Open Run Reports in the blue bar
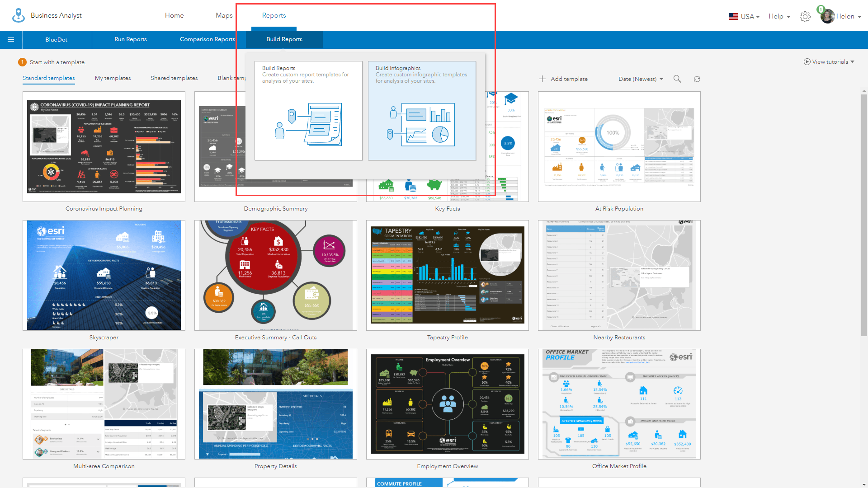This screenshot has width=868, height=488. pyautogui.click(x=131, y=39)
